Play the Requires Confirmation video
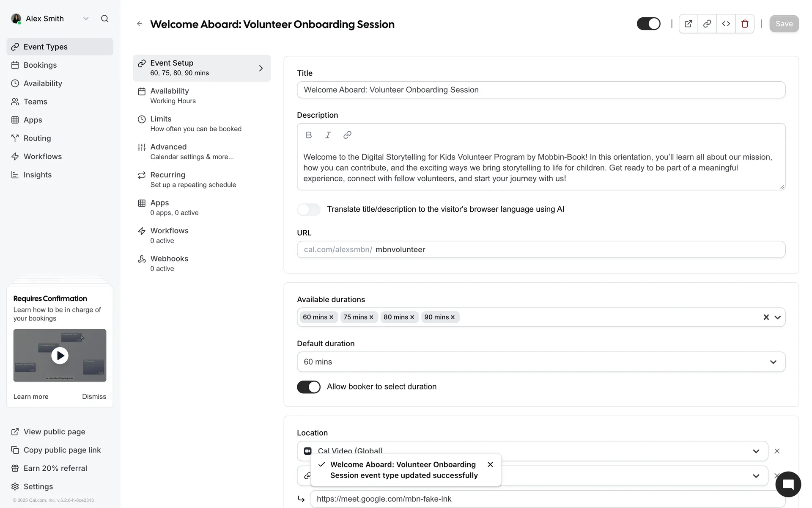 (60, 356)
